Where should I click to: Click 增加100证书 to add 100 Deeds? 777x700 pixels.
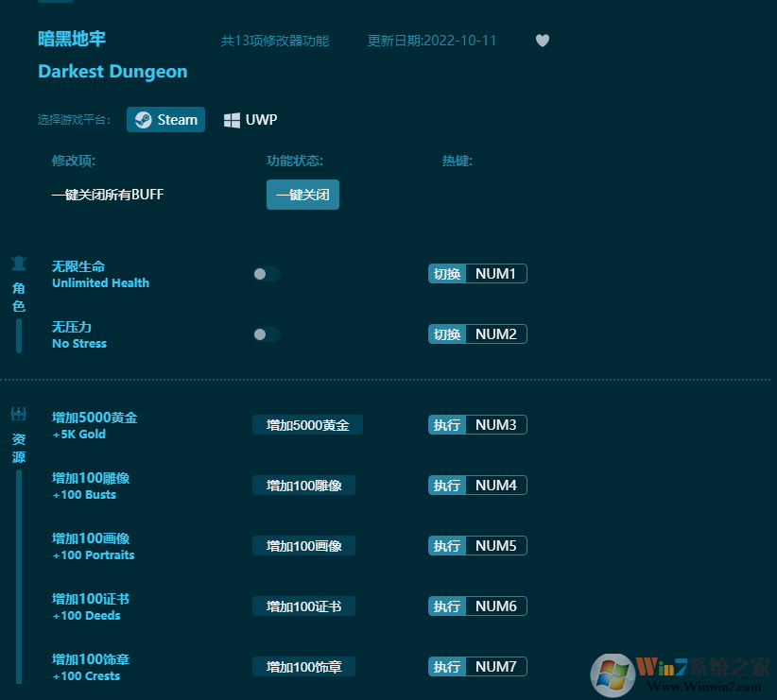click(303, 606)
